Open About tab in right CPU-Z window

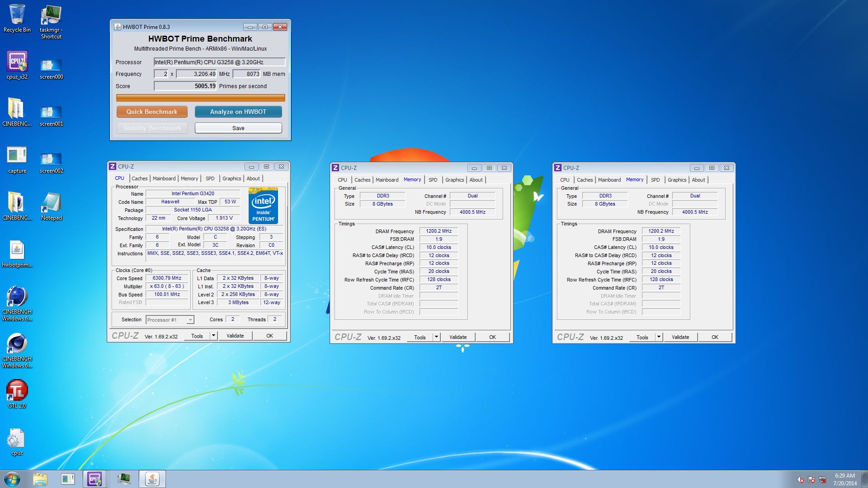click(698, 180)
